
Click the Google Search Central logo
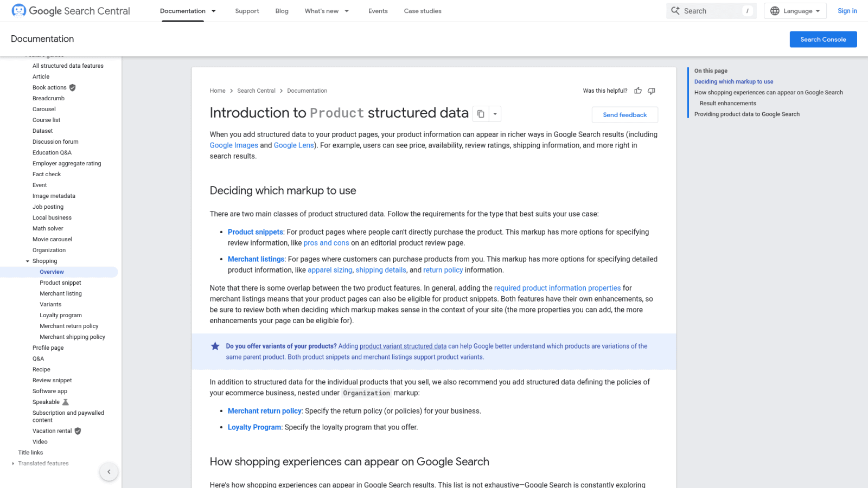point(71,11)
